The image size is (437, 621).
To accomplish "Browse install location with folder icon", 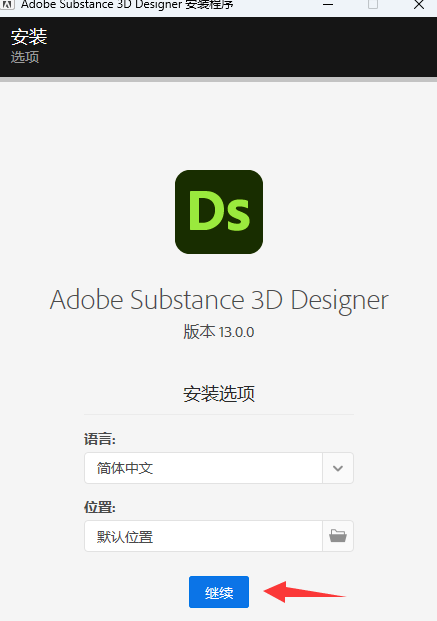I will tap(338, 536).
